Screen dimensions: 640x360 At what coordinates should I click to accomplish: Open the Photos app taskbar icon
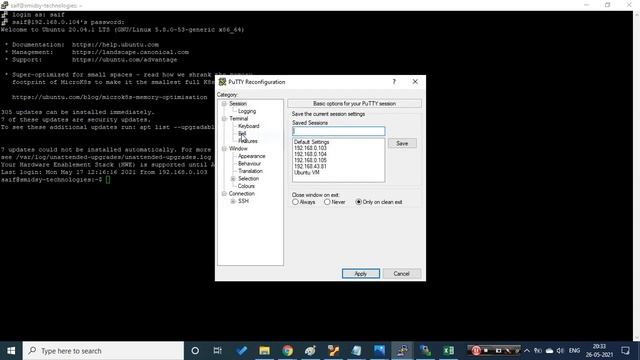coord(379,351)
